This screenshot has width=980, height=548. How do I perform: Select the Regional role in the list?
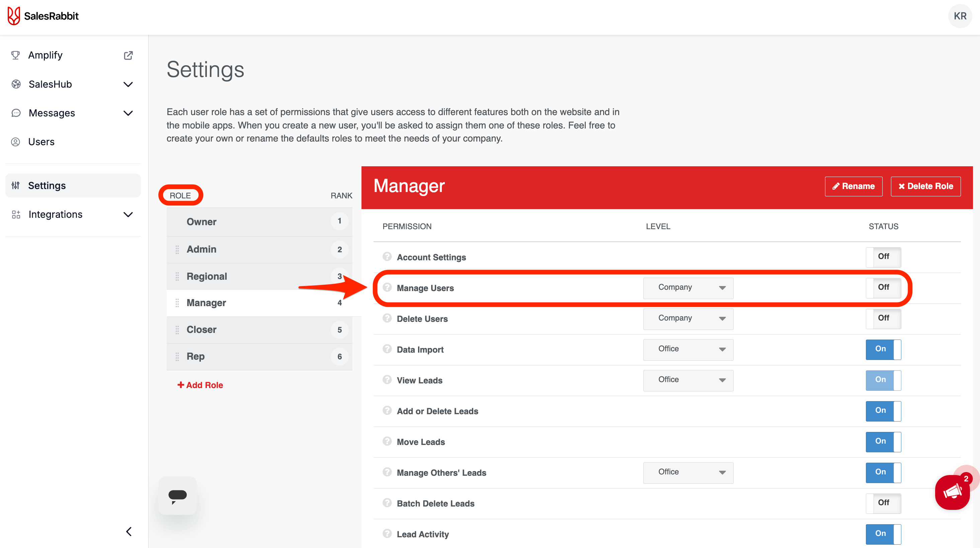207,276
